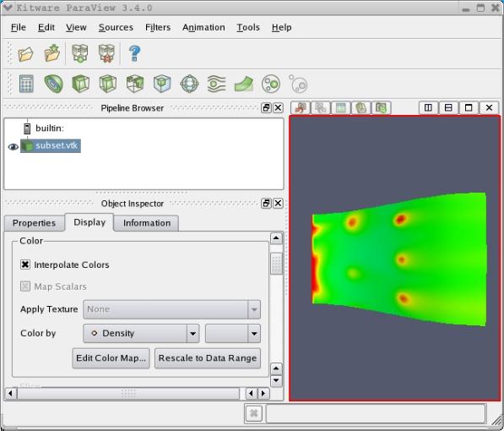Select the Calculator filter icon

[26, 84]
